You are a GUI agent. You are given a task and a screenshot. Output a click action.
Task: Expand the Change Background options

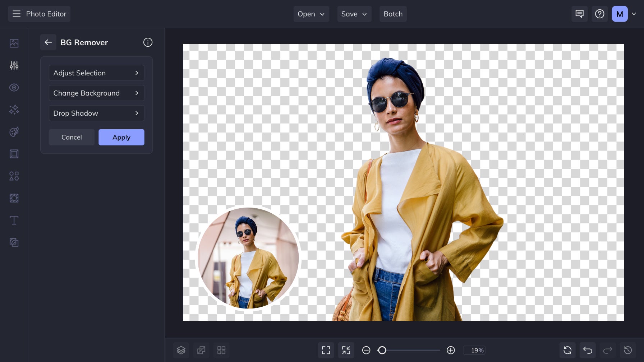click(96, 93)
